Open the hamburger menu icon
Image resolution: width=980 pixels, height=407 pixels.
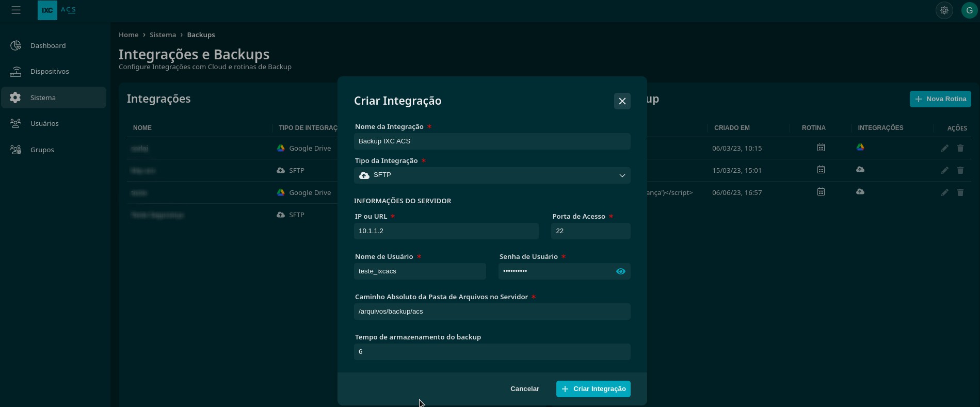(x=16, y=10)
